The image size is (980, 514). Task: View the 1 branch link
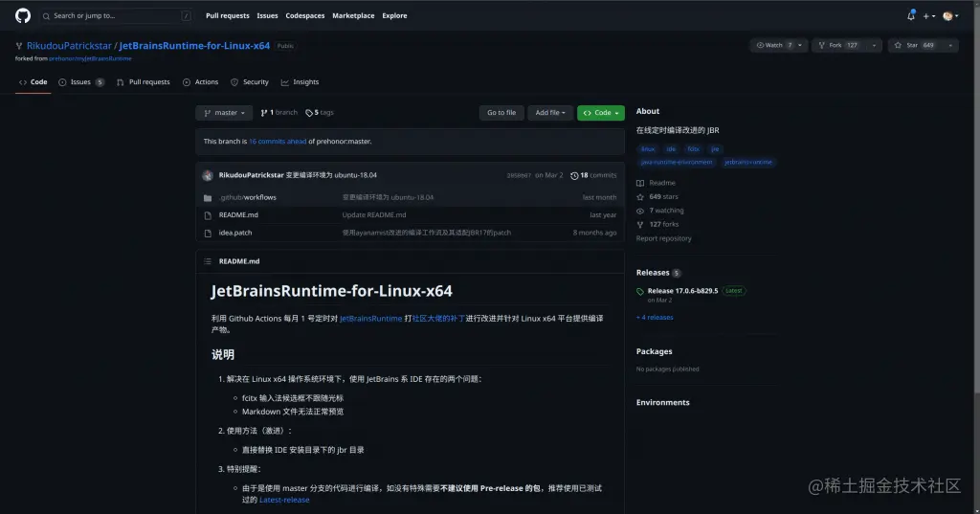pyautogui.click(x=278, y=113)
